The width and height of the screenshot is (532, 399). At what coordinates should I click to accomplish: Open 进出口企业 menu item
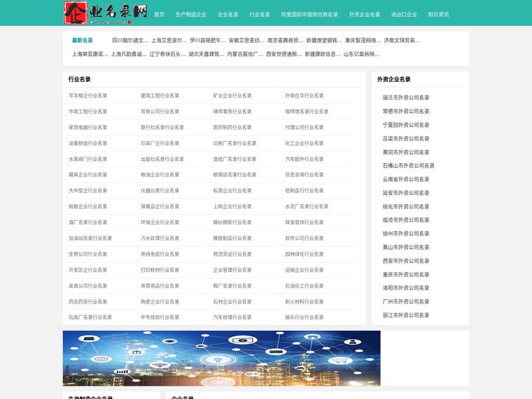pos(403,15)
